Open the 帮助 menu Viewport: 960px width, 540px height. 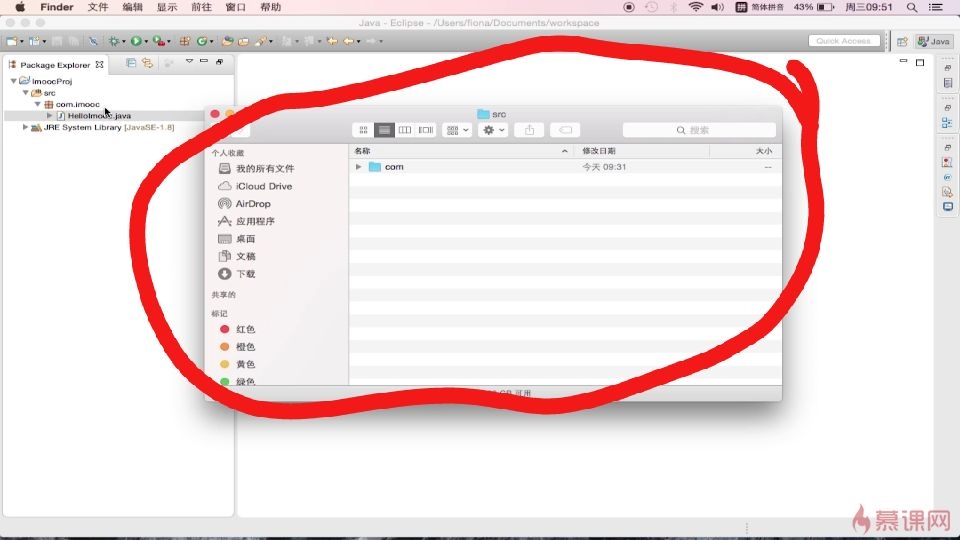click(x=271, y=7)
